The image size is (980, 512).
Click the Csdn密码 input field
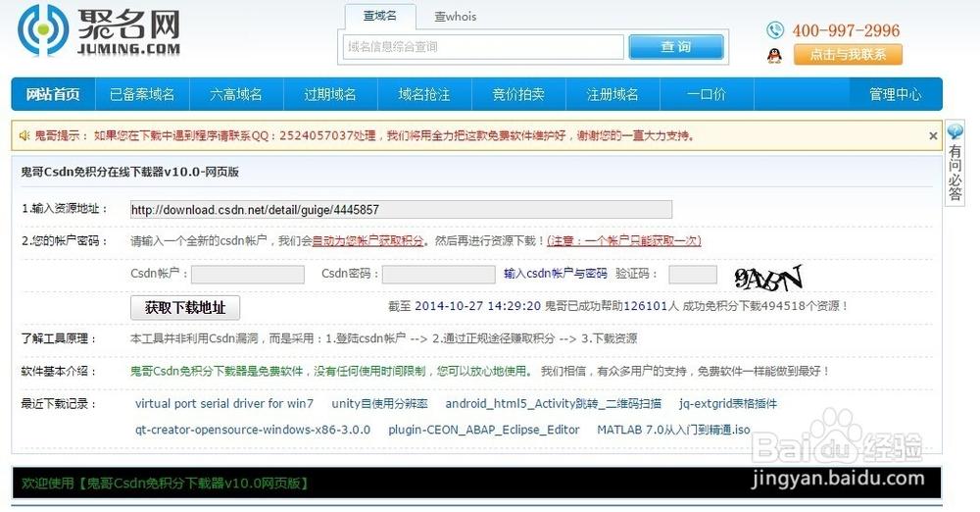[x=439, y=275]
